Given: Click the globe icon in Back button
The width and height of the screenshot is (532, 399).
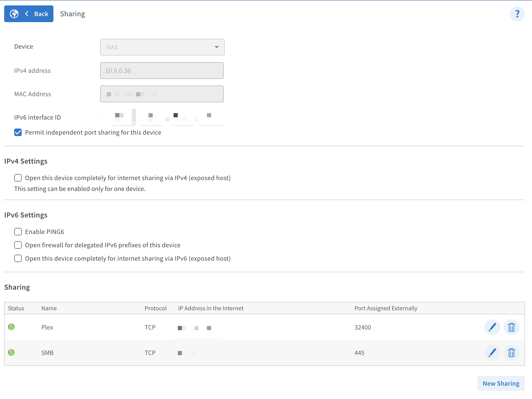Looking at the screenshot, I should (14, 14).
